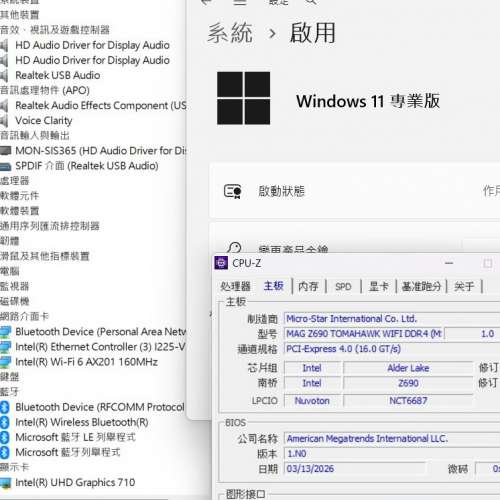The height and width of the screenshot is (500, 500).
Task: Collapse the 網路介面卡 category
Action: pos(24,316)
